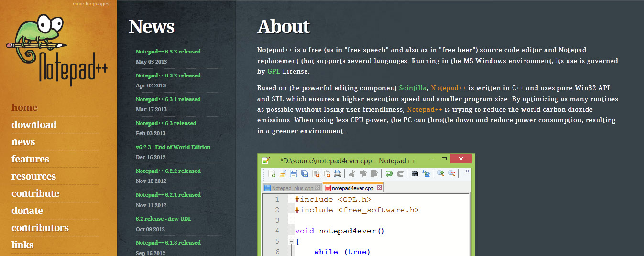Open the home navigation item

pyautogui.click(x=24, y=107)
